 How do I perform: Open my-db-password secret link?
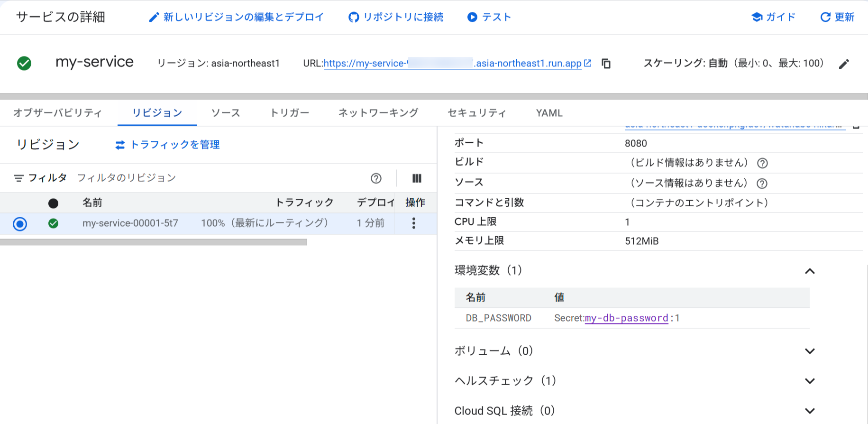click(626, 318)
